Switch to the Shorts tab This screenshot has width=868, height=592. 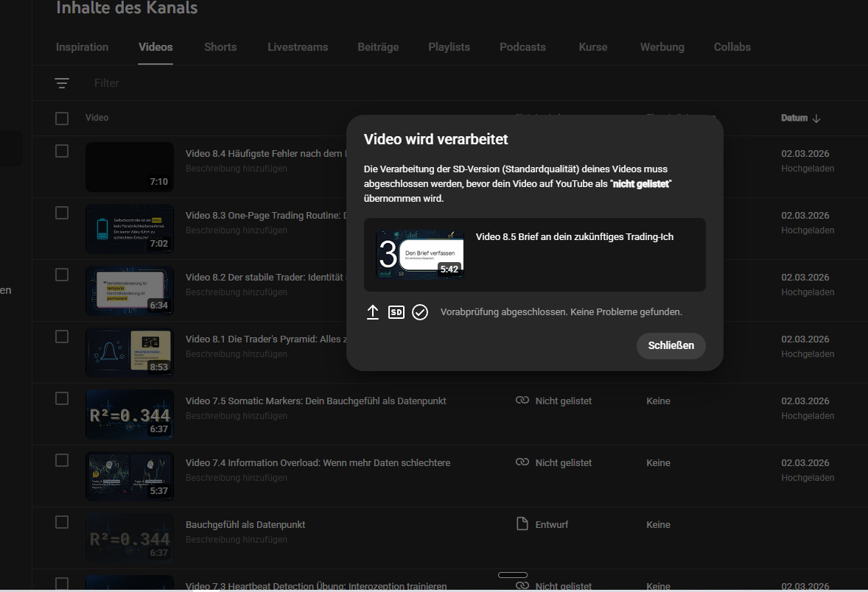coord(220,47)
